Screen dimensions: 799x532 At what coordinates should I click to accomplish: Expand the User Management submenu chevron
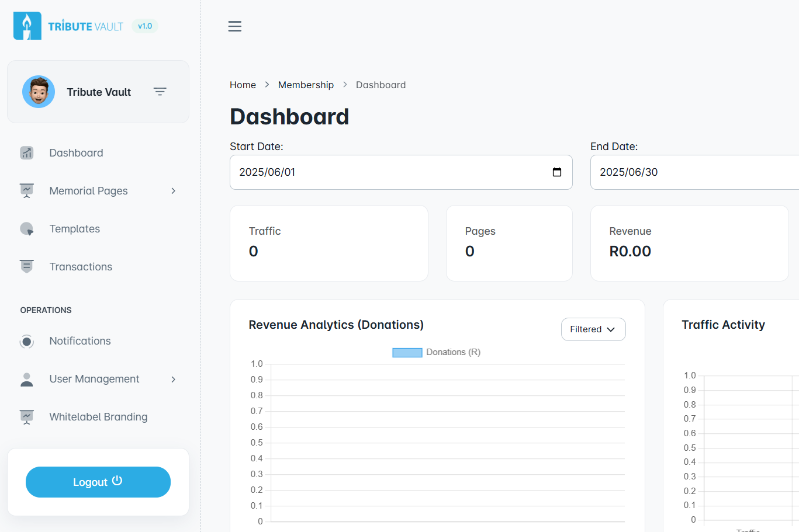pos(173,380)
